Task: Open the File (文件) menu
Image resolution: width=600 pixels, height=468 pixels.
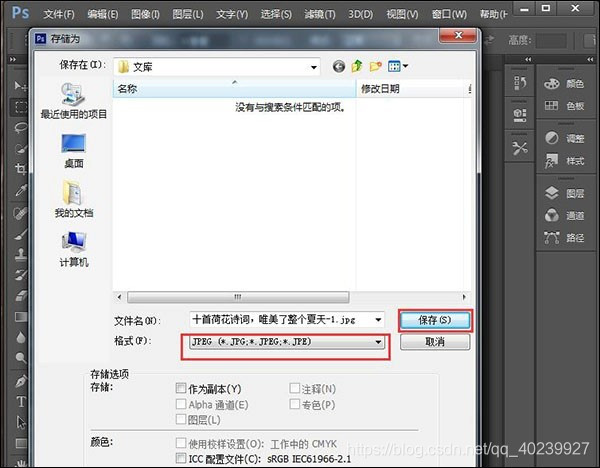Action: [x=59, y=15]
